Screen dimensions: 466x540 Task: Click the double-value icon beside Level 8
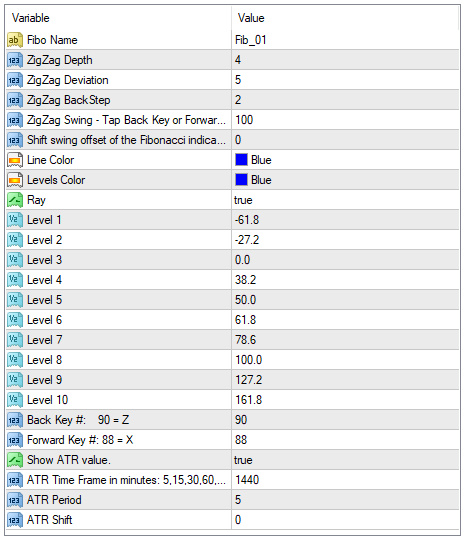coord(14,360)
